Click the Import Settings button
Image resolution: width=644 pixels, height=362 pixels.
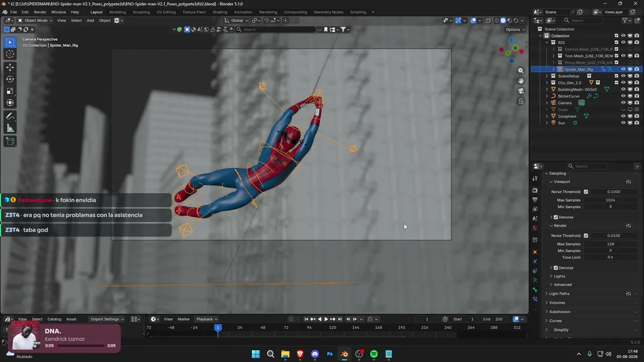[107, 319]
